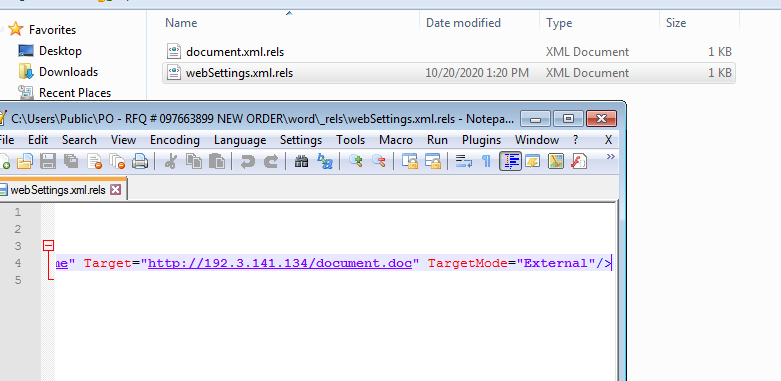Image resolution: width=781 pixels, height=381 pixels.
Task: Sort Explorer files by Date modified column
Action: [x=463, y=23]
